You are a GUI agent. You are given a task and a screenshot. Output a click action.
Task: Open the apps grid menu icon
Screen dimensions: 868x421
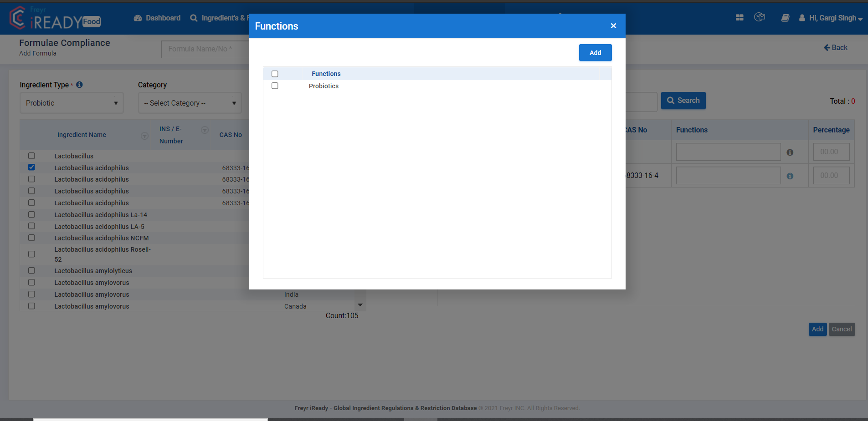tap(739, 17)
